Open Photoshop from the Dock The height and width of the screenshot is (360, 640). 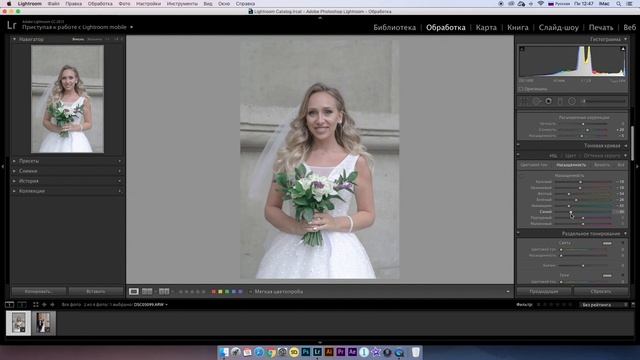pyautogui.click(x=306, y=352)
